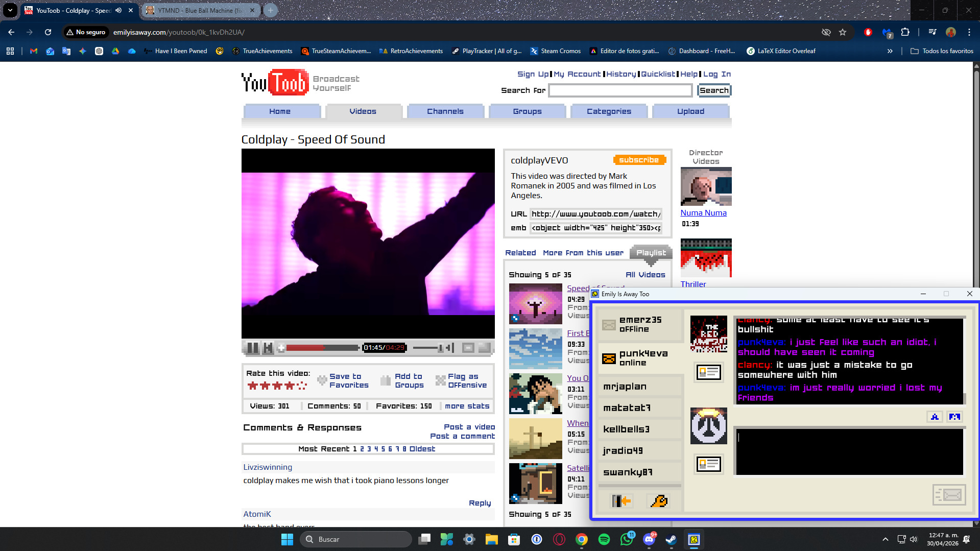Open the Numa Numa video thumbnail
The width and height of the screenshot is (980, 551).
coord(706,186)
